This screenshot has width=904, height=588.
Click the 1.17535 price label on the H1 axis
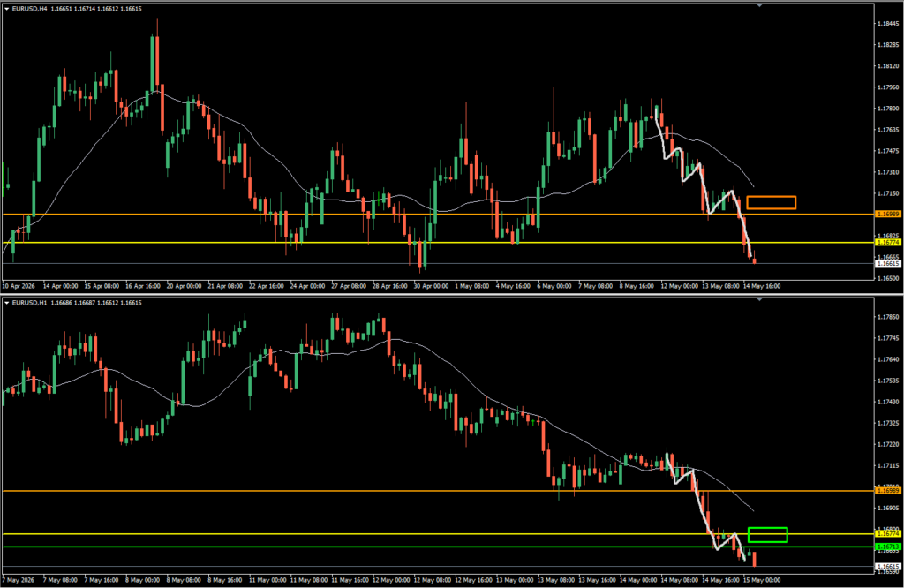click(x=888, y=381)
